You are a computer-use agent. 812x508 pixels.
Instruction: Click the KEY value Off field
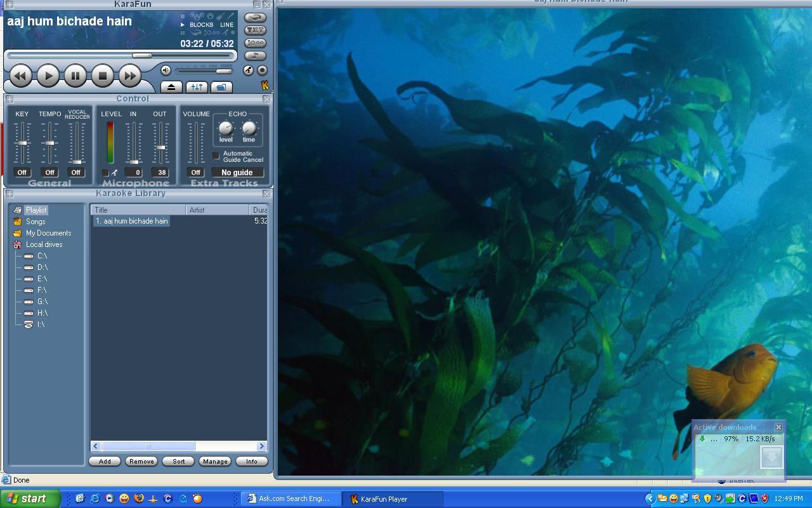[22, 173]
